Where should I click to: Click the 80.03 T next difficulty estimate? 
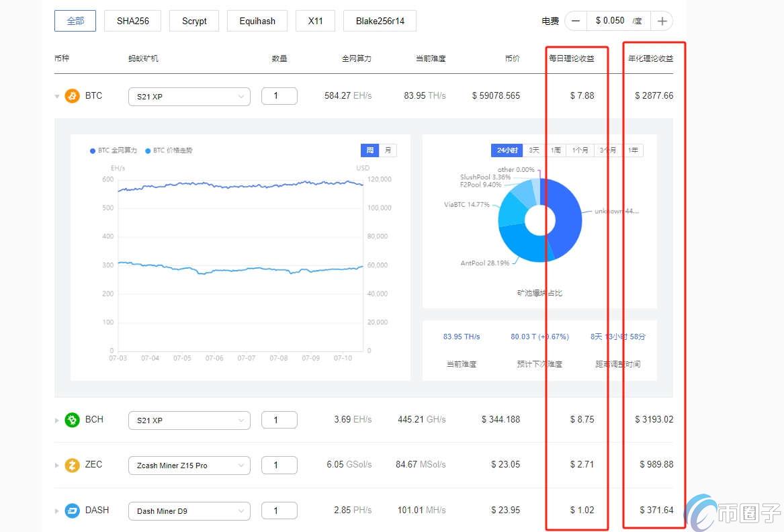(x=539, y=337)
